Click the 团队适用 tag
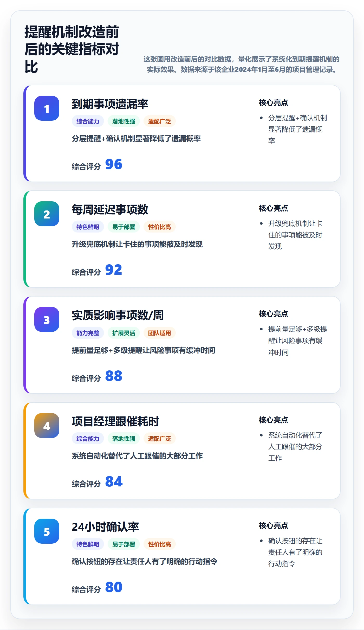 click(160, 333)
